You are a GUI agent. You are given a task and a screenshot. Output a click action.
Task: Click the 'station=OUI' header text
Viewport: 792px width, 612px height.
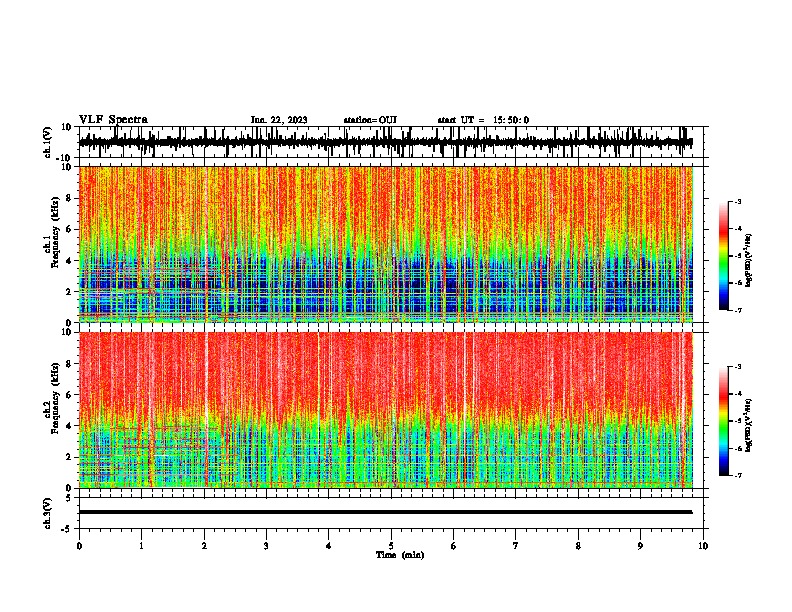(x=370, y=120)
